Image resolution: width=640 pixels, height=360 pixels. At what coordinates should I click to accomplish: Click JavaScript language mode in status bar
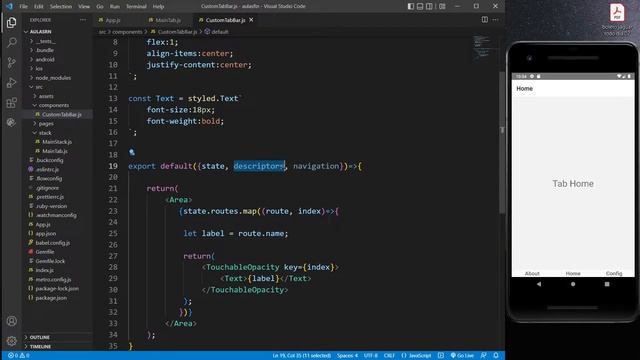pos(416,356)
